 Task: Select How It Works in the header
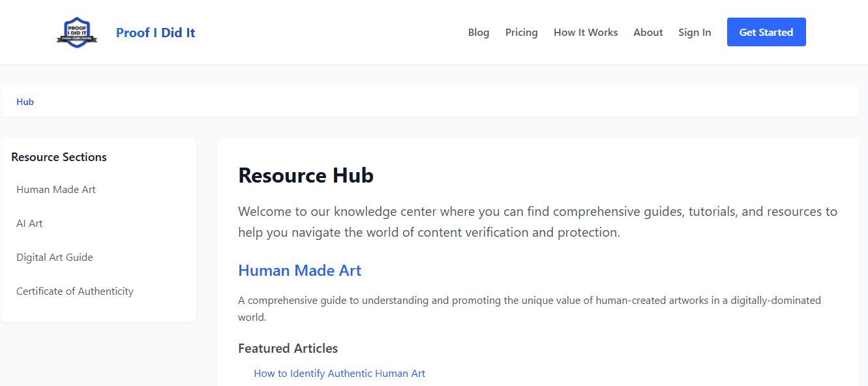tap(585, 33)
